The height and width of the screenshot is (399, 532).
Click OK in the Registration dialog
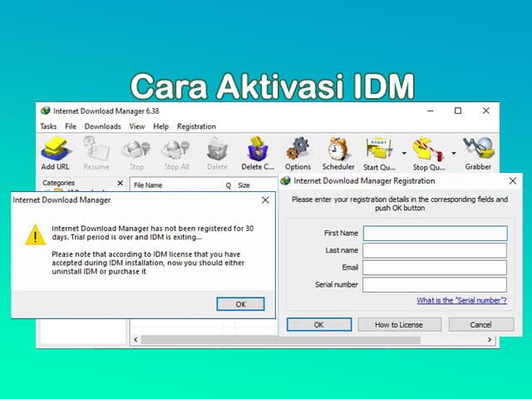319,325
